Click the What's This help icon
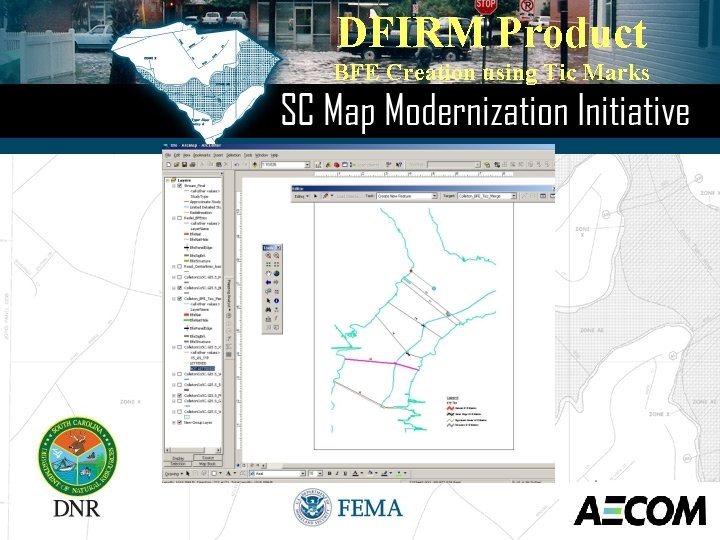This screenshot has width=720, height=540. click(399, 164)
